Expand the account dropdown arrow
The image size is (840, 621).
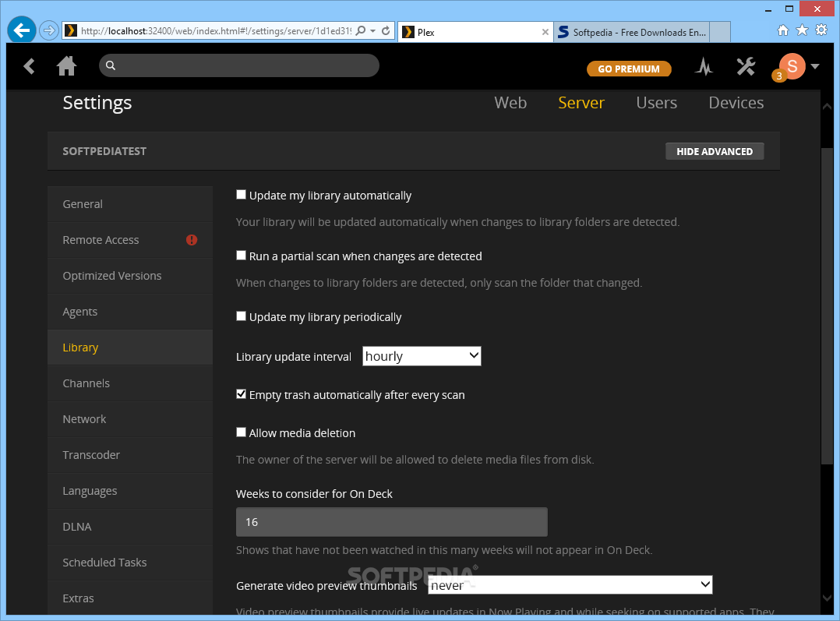[815, 66]
